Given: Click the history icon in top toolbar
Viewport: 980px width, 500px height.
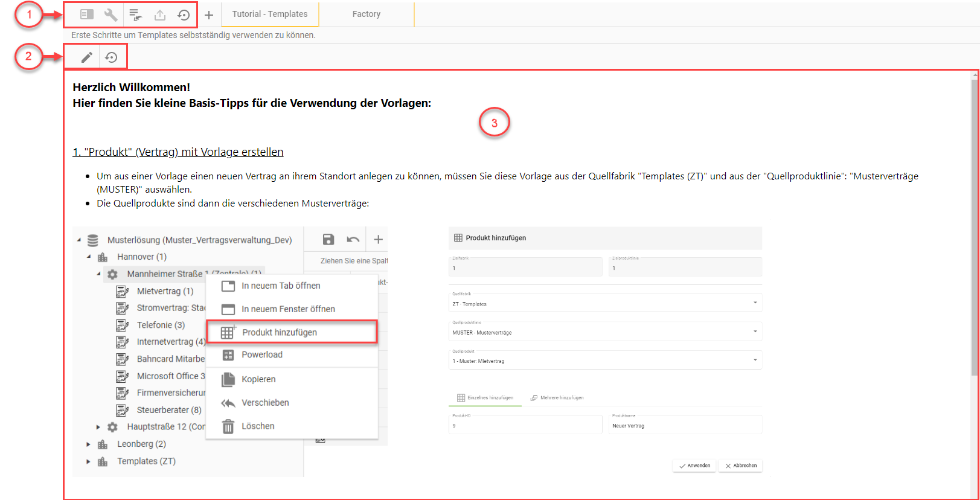Looking at the screenshot, I should point(184,14).
